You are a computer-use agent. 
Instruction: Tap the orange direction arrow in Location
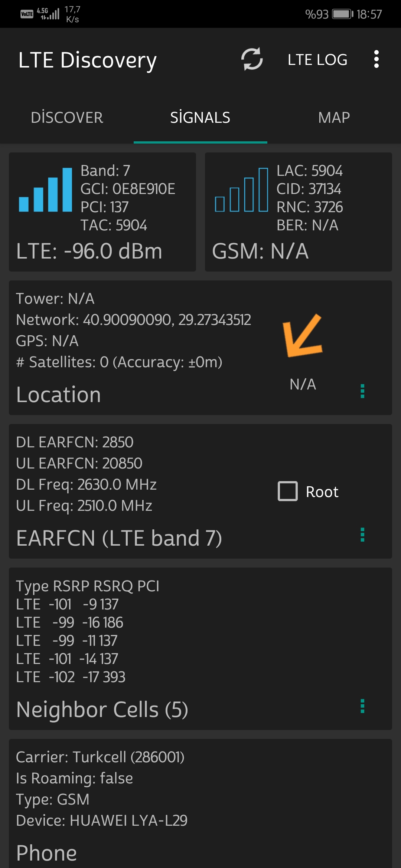pyautogui.click(x=302, y=336)
